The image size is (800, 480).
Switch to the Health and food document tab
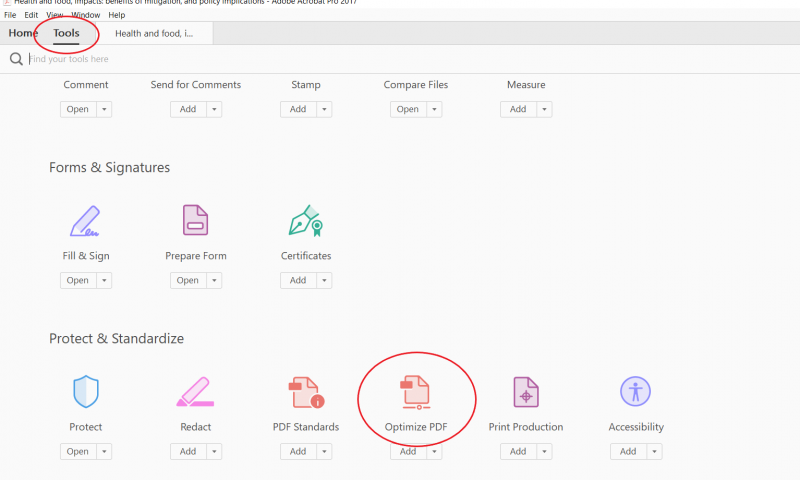[x=154, y=34]
